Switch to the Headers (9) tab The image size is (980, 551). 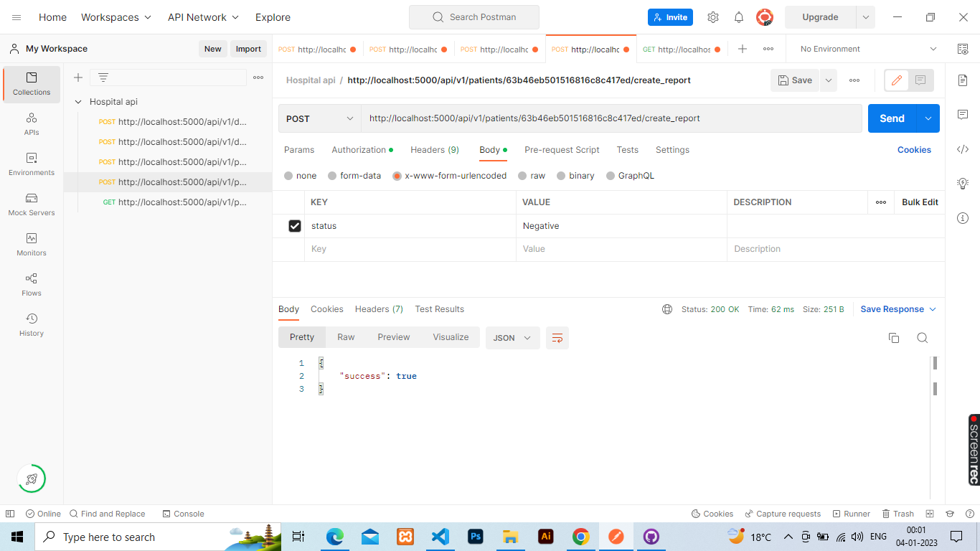point(434,149)
